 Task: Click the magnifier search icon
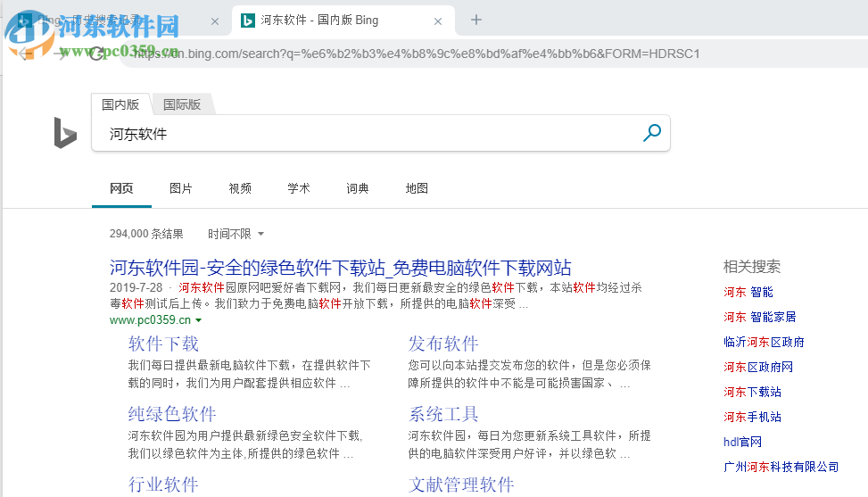(x=651, y=133)
